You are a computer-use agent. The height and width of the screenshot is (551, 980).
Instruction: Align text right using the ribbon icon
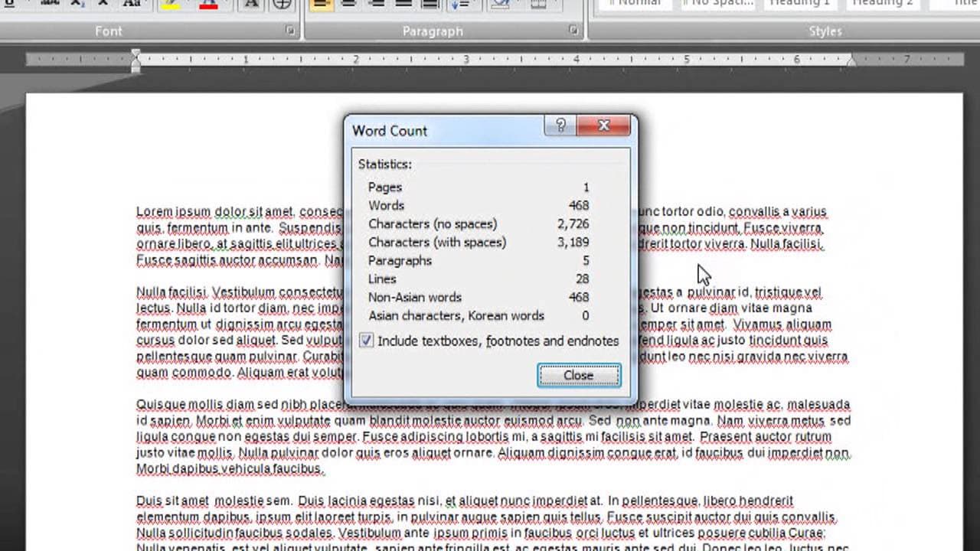pos(376,4)
